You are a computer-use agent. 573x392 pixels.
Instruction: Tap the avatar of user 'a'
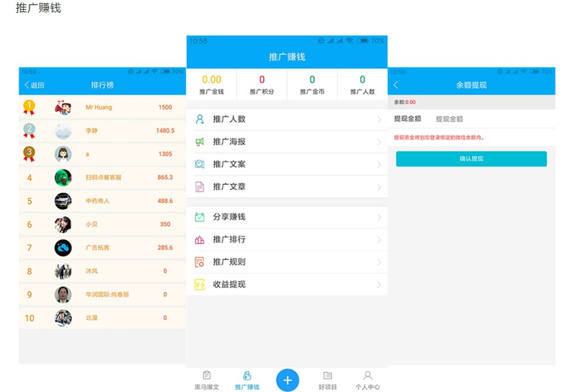click(63, 154)
